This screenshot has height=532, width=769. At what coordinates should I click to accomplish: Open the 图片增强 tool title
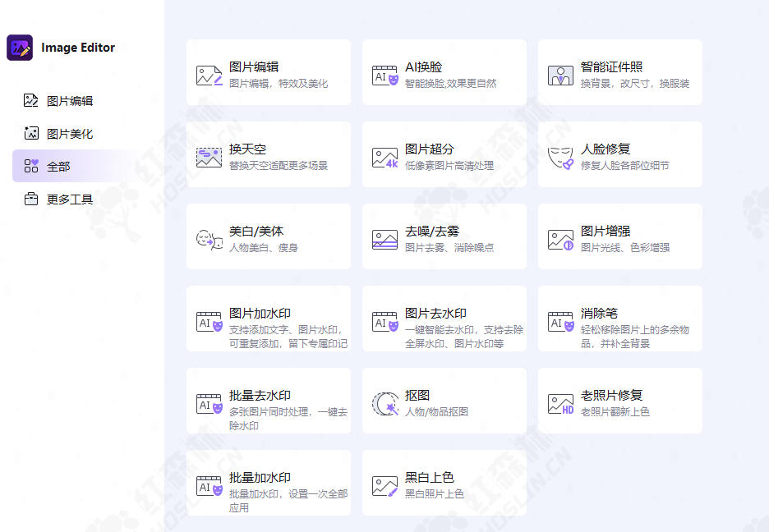606,232
